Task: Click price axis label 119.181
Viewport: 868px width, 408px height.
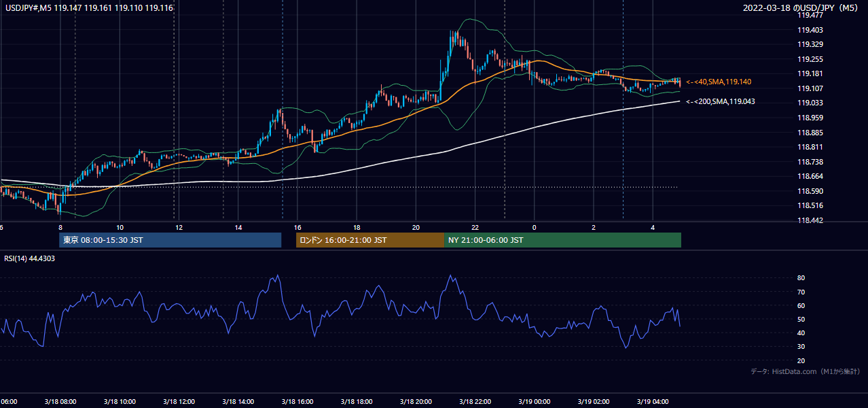Action: (x=810, y=73)
